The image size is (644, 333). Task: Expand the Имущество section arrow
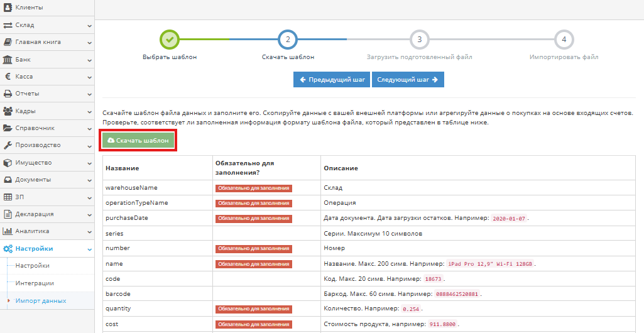click(89, 163)
